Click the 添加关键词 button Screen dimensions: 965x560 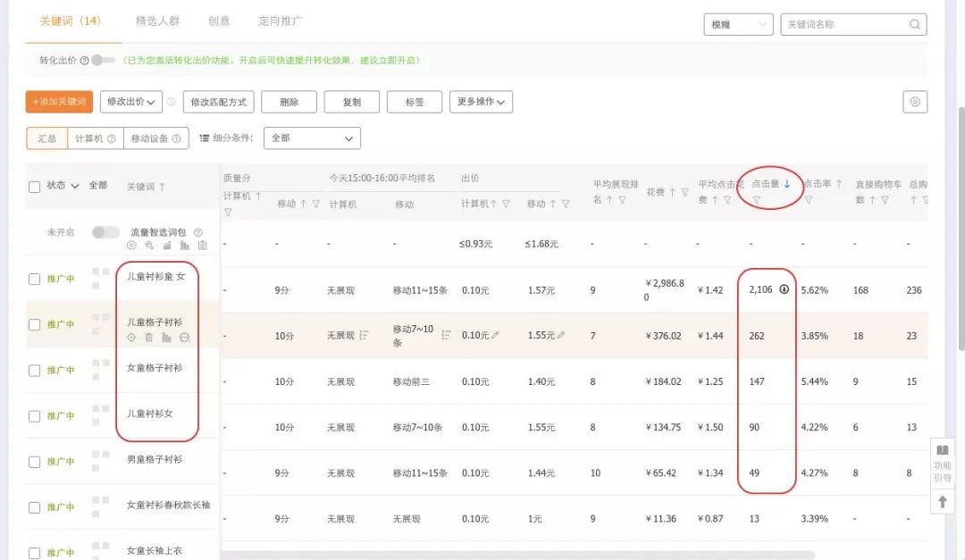[59, 102]
